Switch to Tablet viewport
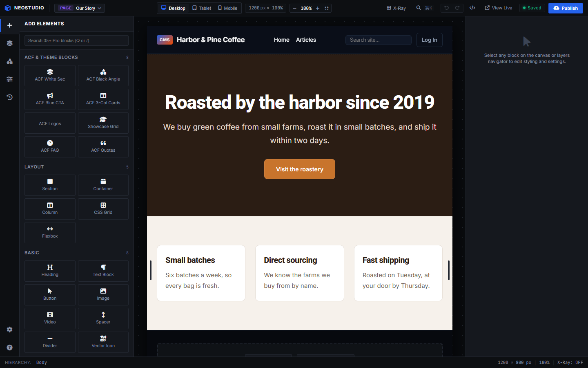Viewport: 588px width, 368px height. (x=202, y=8)
